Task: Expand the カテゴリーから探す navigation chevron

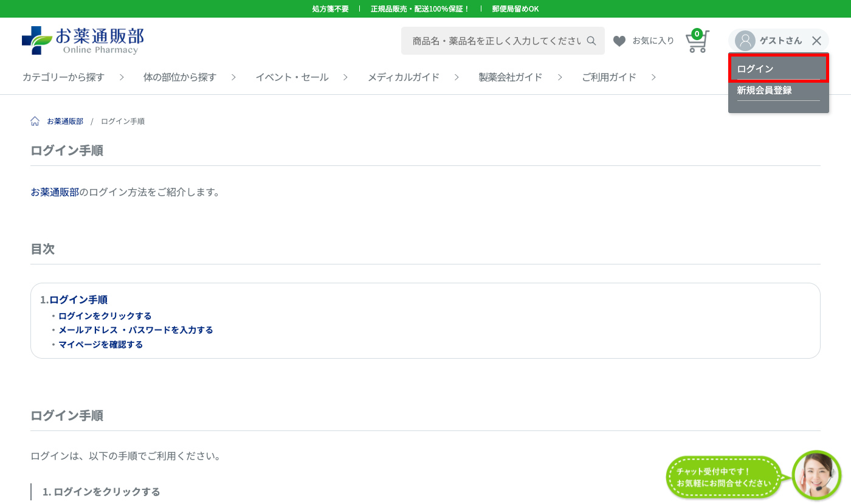Action: (122, 77)
